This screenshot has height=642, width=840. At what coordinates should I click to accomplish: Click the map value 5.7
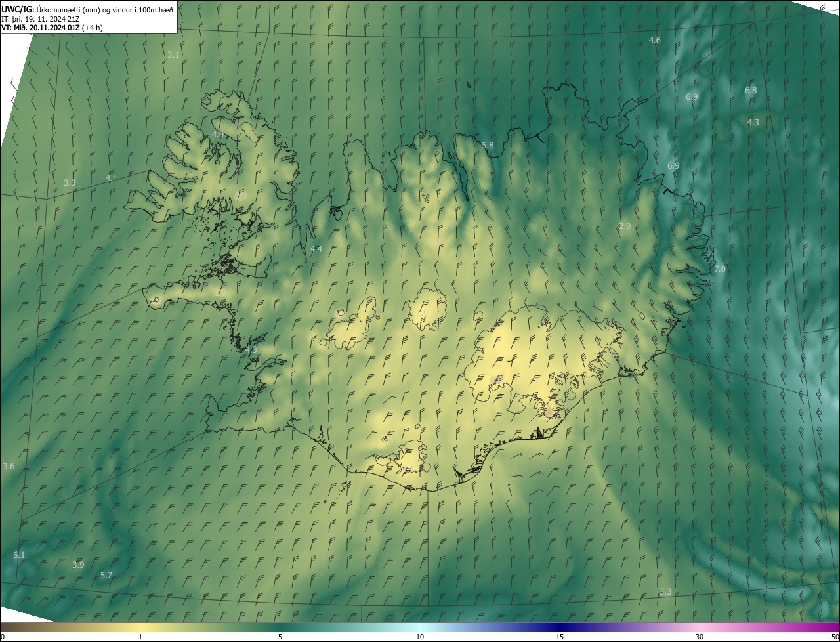click(x=106, y=576)
